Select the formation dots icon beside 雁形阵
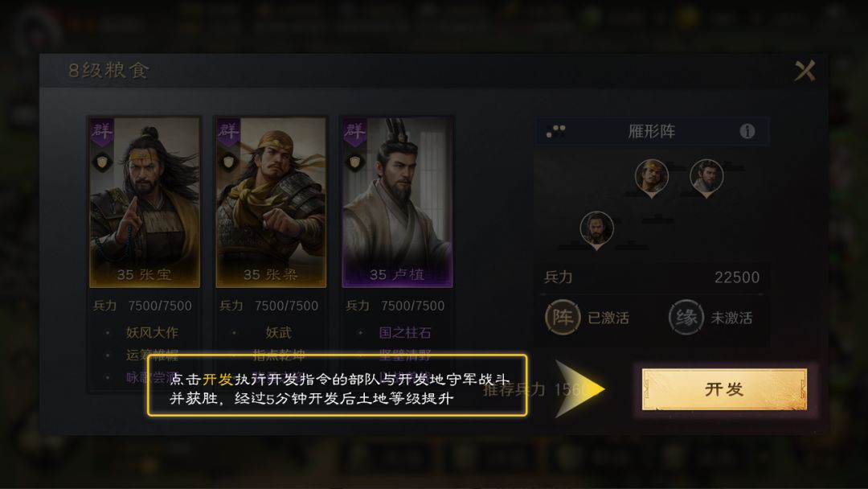868x489 pixels. point(556,131)
